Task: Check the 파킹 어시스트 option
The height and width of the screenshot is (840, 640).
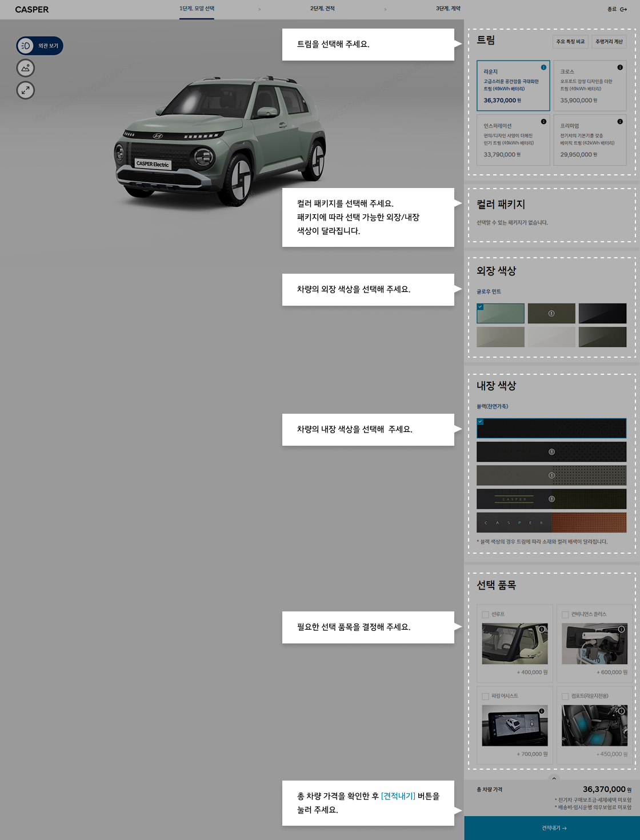Action: click(486, 697)
